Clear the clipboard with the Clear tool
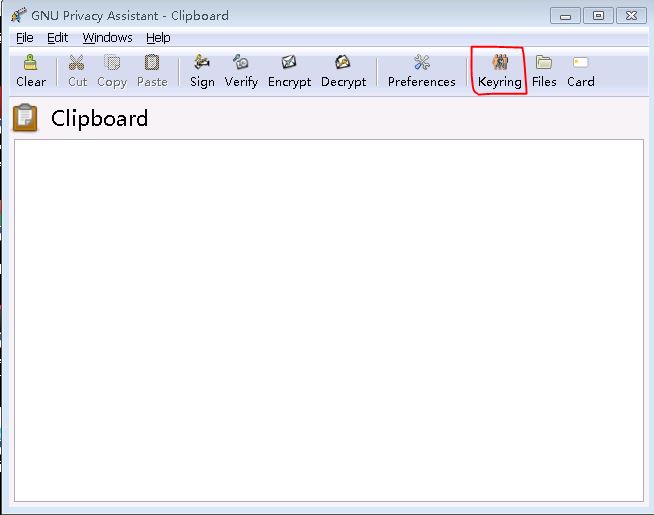This screenshot has height=515, width=654. click(x=30, y=71)
